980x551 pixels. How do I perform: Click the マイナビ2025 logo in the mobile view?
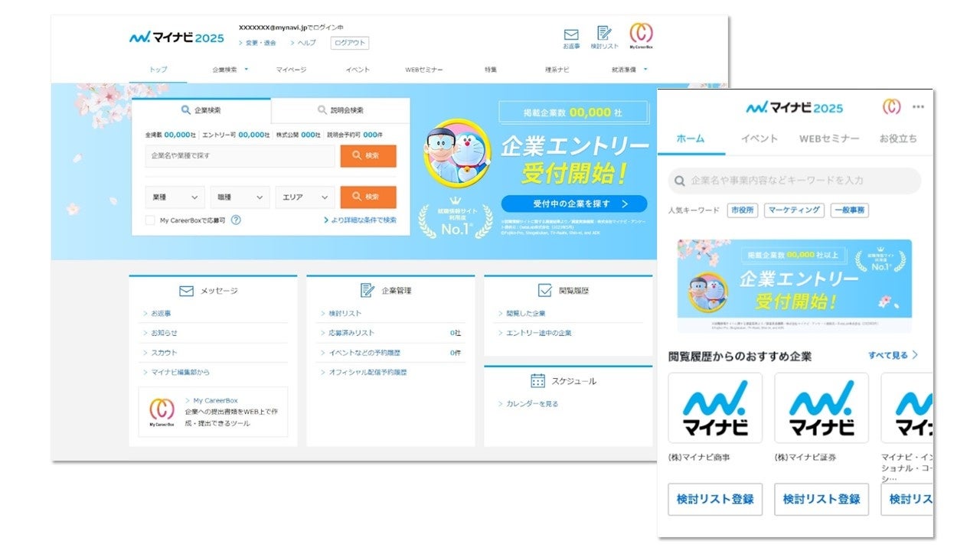[x=794, y=108]
